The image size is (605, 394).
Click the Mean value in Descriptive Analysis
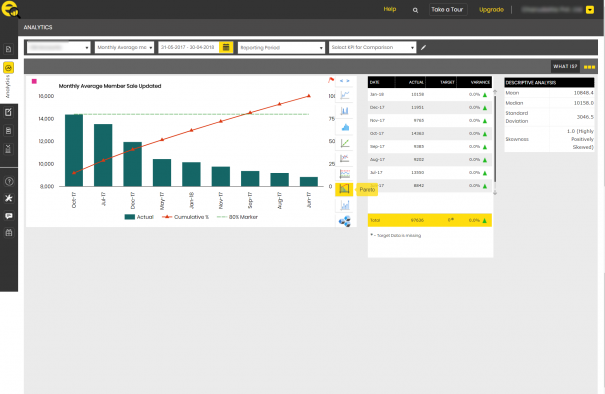click(x=583, y=93)
